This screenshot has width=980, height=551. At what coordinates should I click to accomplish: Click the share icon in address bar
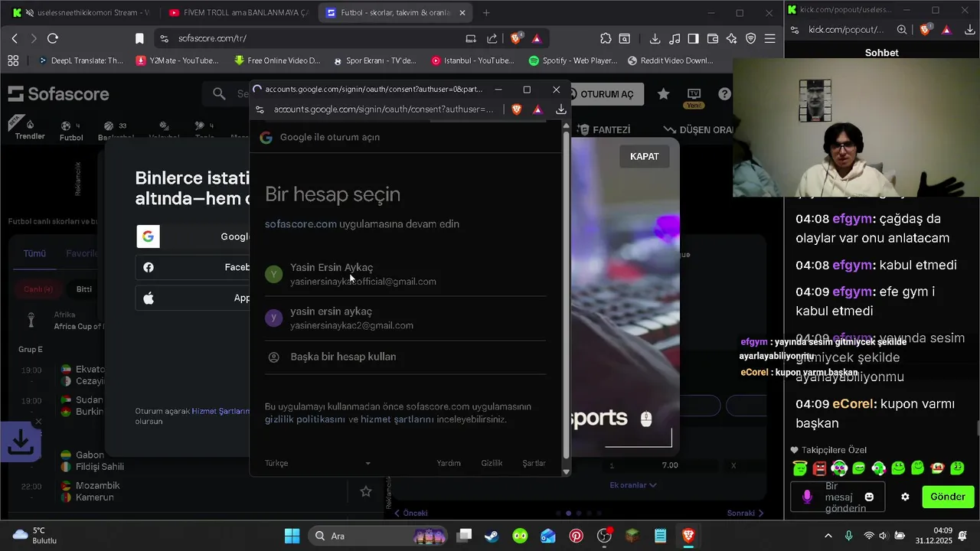[x=492, y=38]
